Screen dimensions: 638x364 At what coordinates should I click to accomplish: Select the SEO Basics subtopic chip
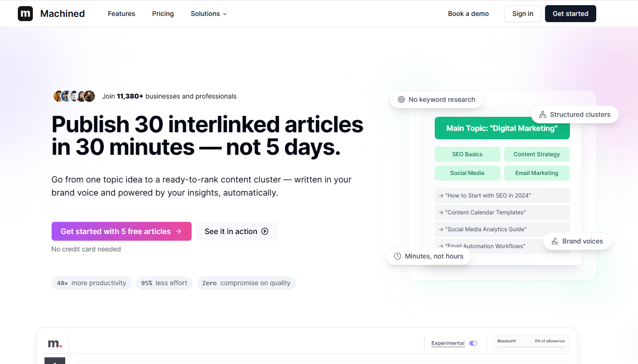pyautogui.click(x=467, y=154)
